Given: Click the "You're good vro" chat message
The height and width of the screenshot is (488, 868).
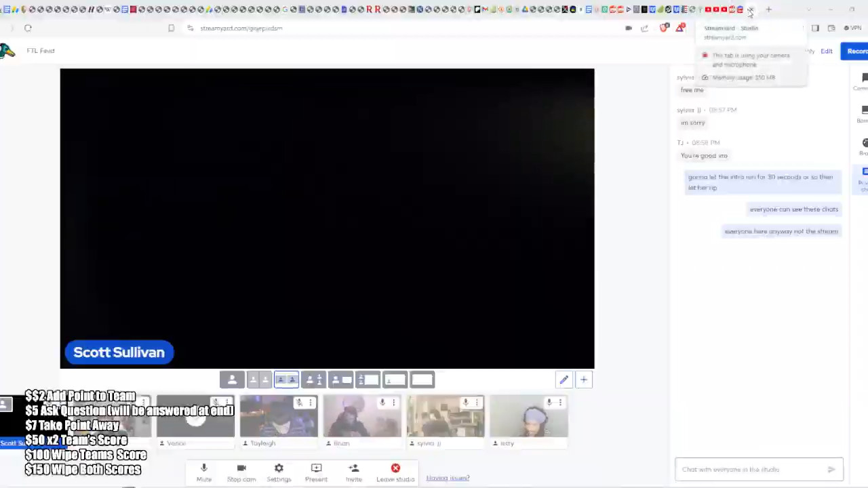Looking at the screenshot, I should pyautogui.click(x=704, y=156).
